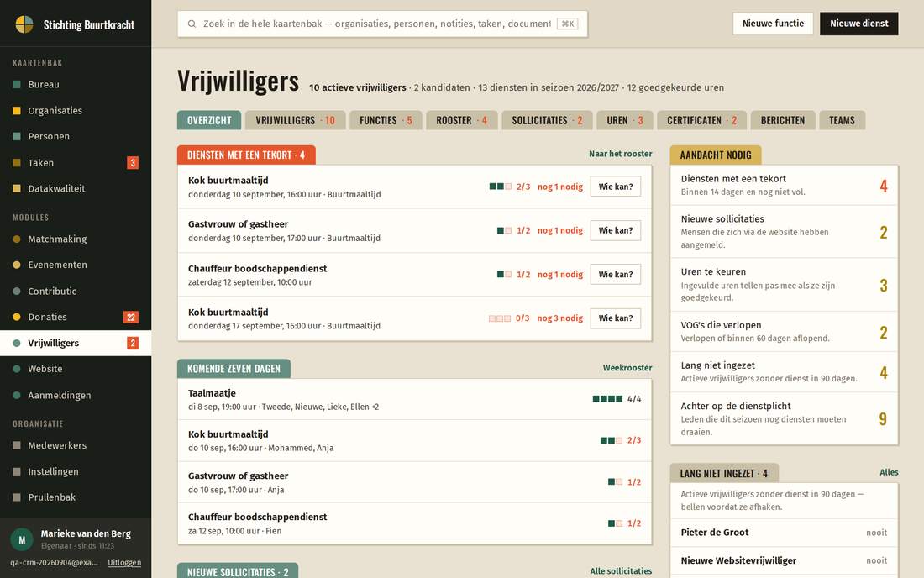Click the Evenementen dot icon
The width and height of the screenshot is (924, 578).
[x=17, y=265]
